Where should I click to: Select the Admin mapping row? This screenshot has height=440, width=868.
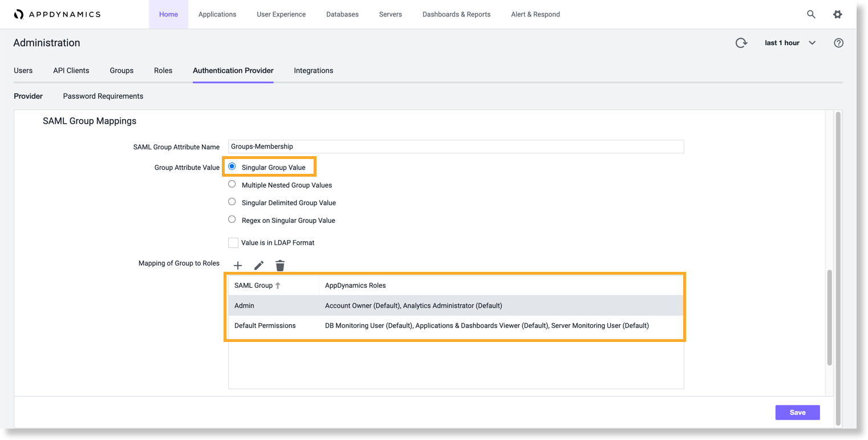pyautogui.click(x=456, y=305)
